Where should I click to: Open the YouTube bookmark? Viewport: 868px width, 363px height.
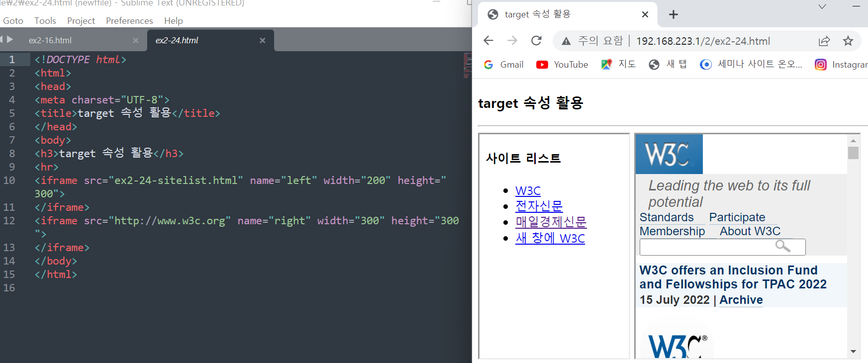click(x=562, y=65)
